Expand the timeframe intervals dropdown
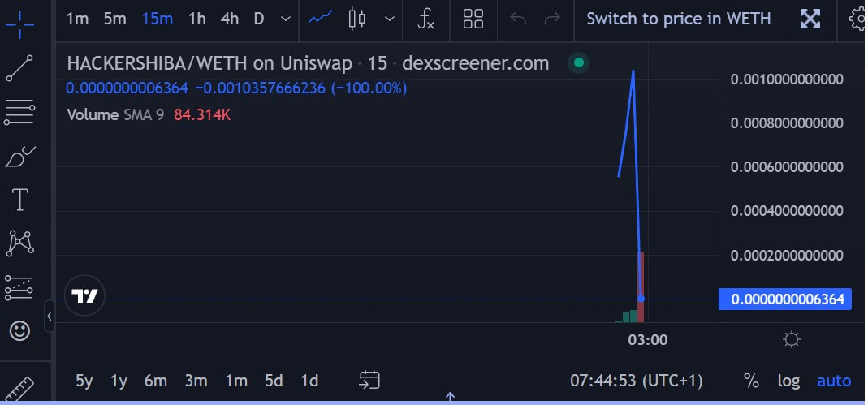The width and height of the screenshot is (868, 405). click(x=286, y=19)
